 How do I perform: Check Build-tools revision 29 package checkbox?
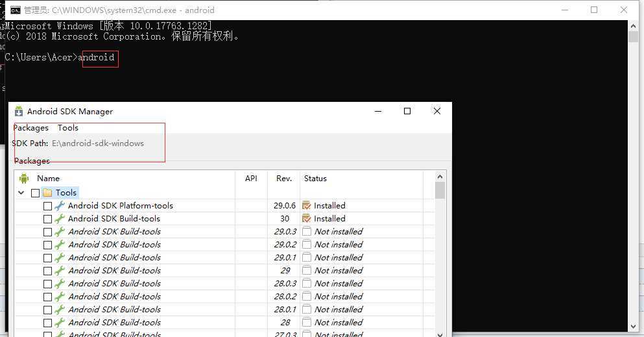[x=47, y=271]
